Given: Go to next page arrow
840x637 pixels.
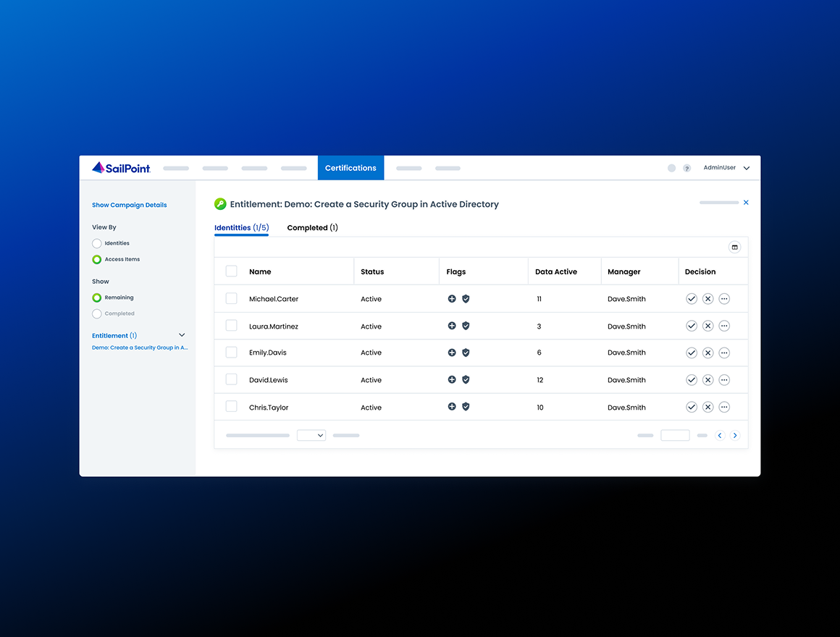Looking at the screenshot, I should (x=735, y=436).
